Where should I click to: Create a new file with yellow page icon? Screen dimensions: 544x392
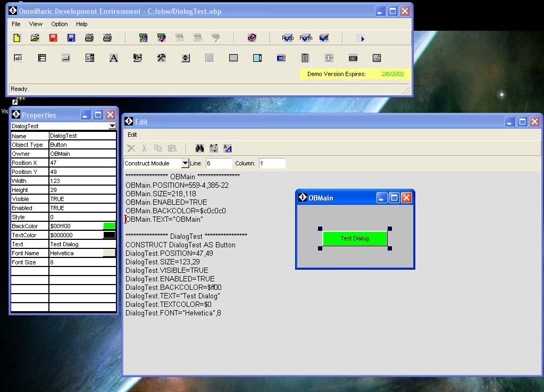[16, 38]
